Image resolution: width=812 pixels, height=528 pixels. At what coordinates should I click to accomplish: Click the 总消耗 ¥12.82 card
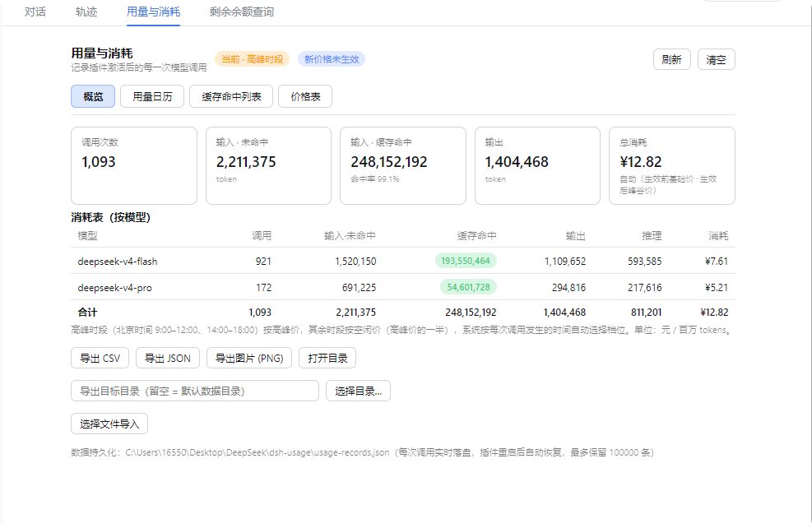672,165
